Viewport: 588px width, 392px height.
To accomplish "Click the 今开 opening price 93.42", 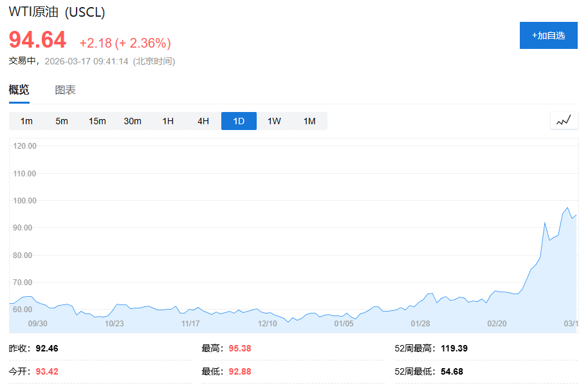I will pos(47,371).
